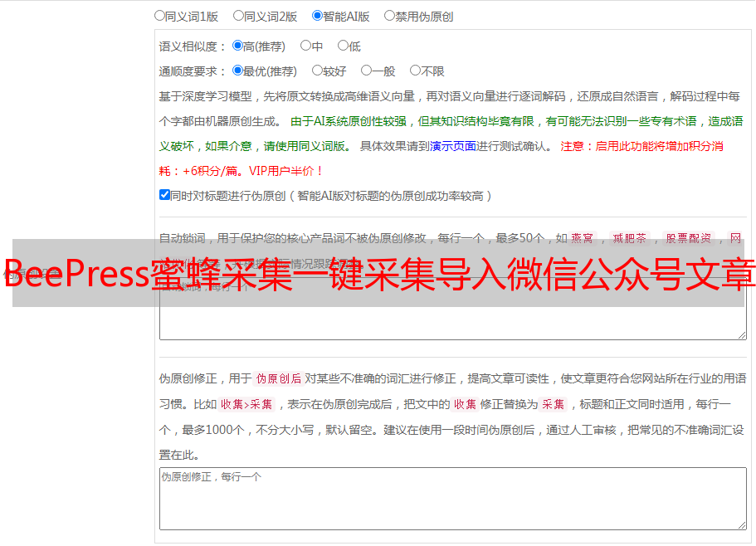Click the 伪原创后 highlighted tag
Viewport: 756px width, 546px height.
pos(279,378)
